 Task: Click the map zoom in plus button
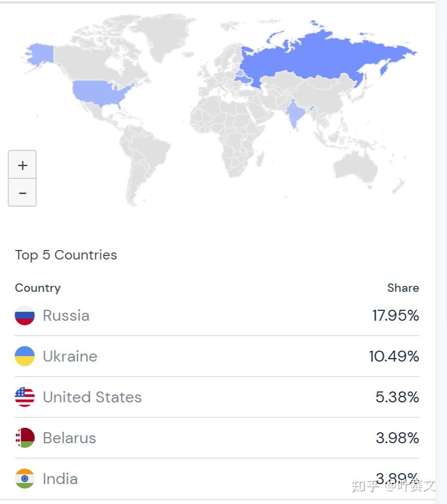pos(22,164)
